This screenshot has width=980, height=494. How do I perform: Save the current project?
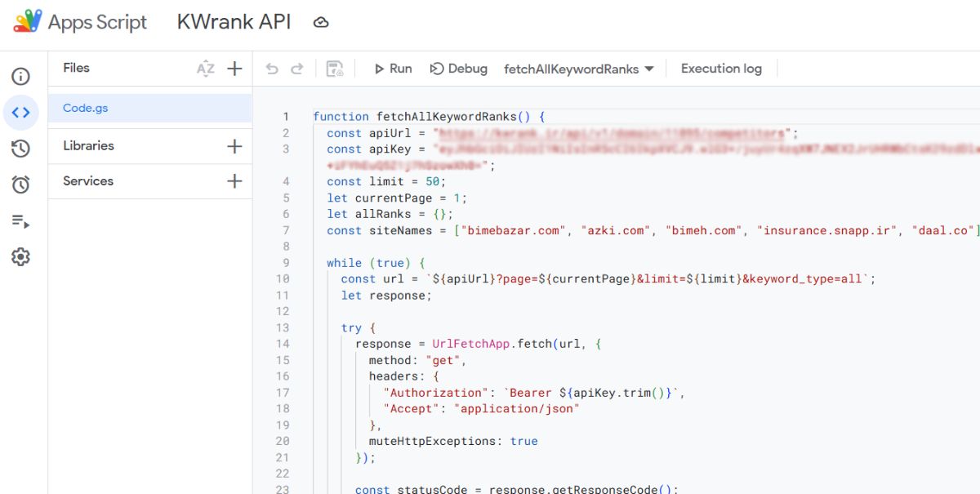pyautogui.click(x=336, y=69)
